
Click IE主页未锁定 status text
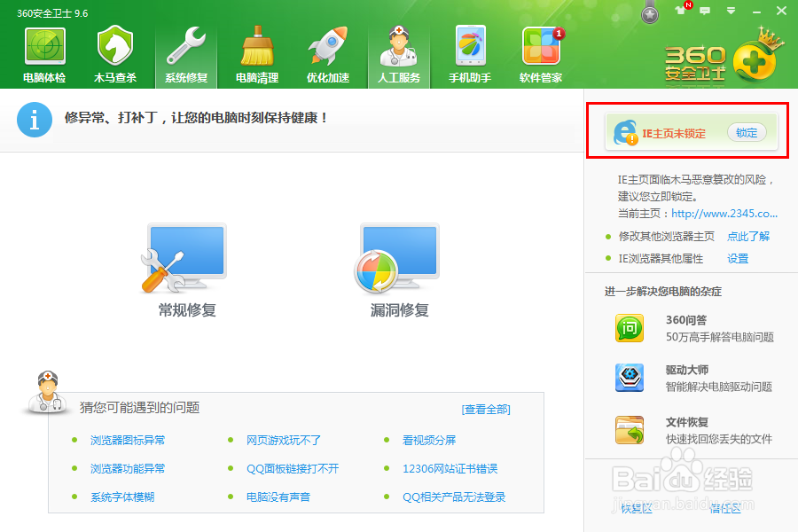point(674,133)
